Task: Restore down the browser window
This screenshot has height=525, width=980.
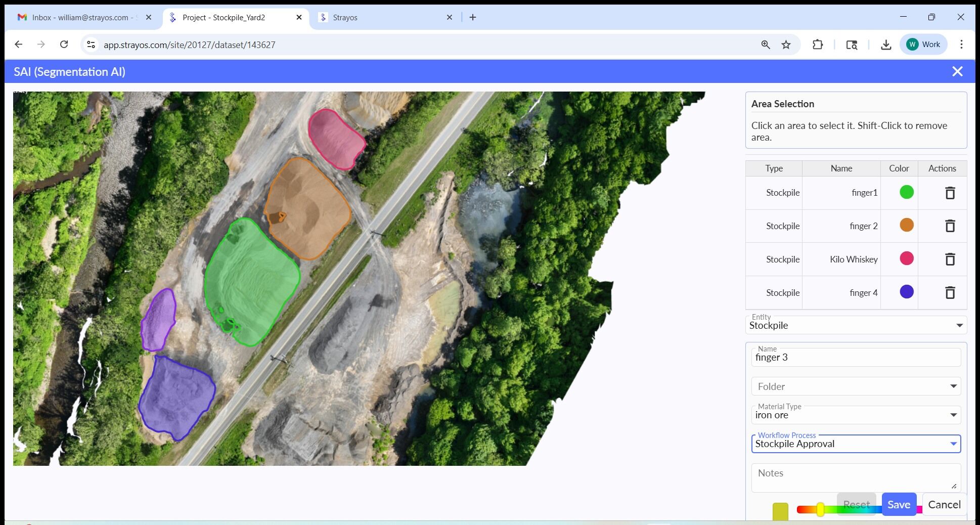Action: tap(931, 17)
